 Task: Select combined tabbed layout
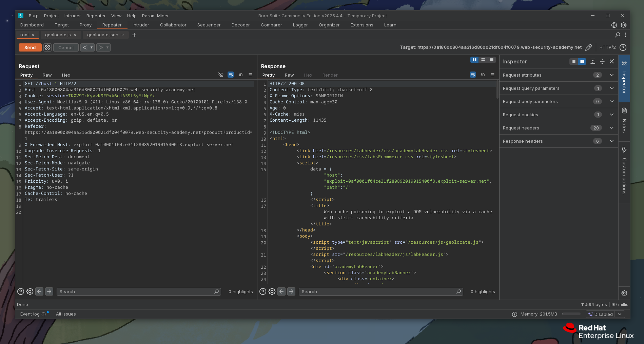491,60
